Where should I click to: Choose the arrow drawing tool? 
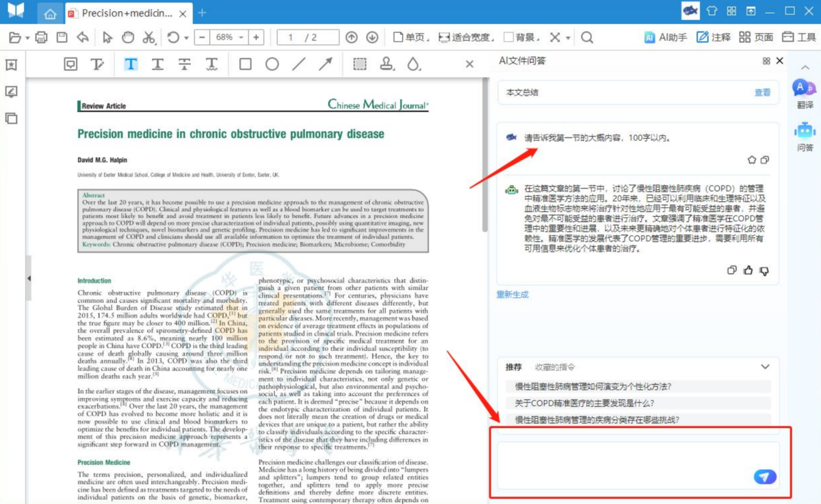tap(325, 64)
